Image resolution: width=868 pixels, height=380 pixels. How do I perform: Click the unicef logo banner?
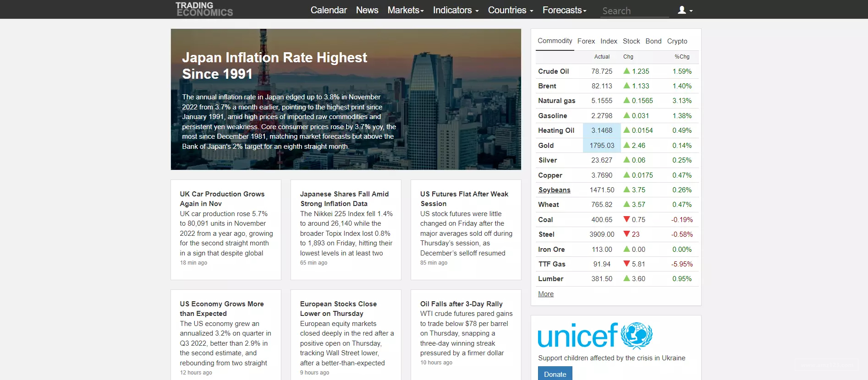(595, 336)
